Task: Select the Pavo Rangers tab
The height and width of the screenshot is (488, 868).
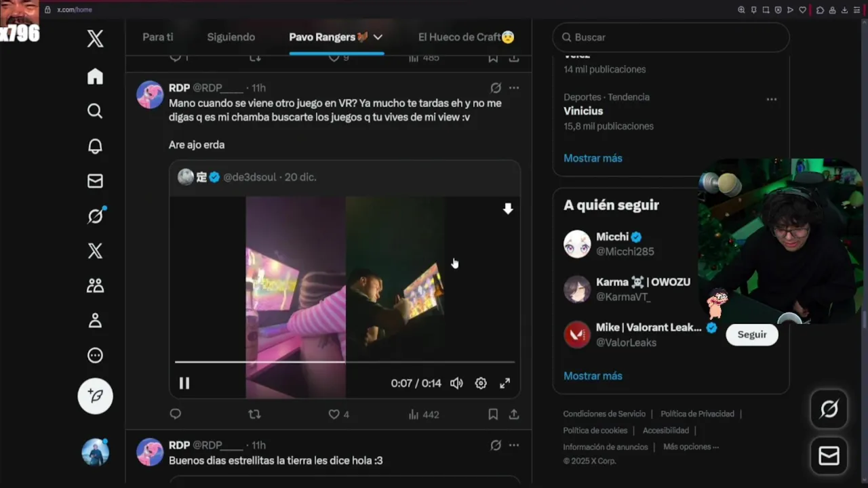Action: (329, 37)
